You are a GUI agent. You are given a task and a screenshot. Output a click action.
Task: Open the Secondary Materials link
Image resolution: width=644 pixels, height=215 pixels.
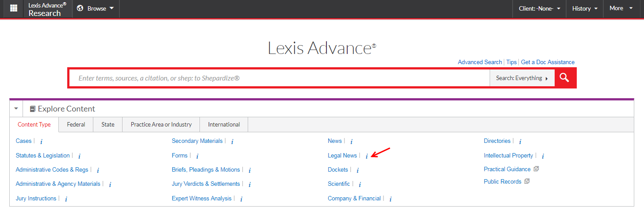pyautogui.click(x=197, y=141)
